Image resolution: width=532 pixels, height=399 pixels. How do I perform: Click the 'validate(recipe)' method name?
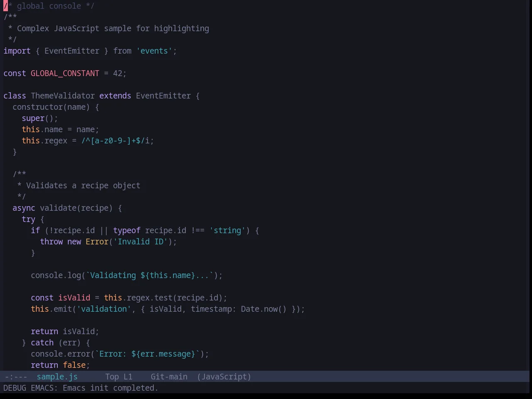tap(76, 208)
